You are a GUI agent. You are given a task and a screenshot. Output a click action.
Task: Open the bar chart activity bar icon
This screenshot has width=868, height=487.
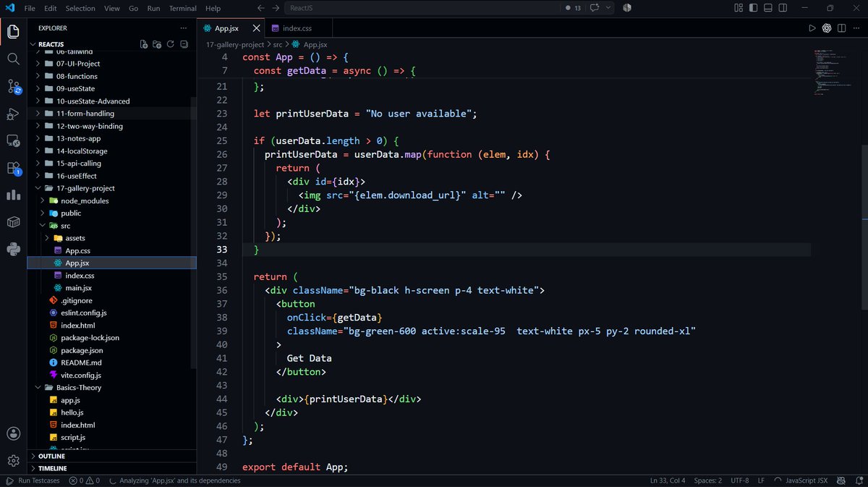(x=13, y=195)
